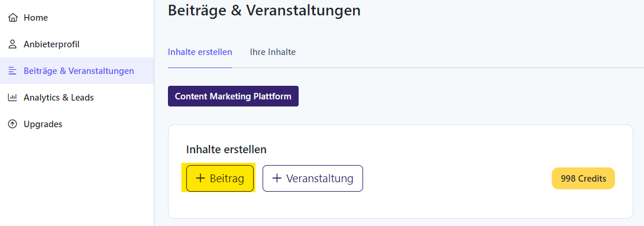The height and width of the screenshot is (226, 644).
Task: Open the Home menu entry label
Action: click(35, 18)
